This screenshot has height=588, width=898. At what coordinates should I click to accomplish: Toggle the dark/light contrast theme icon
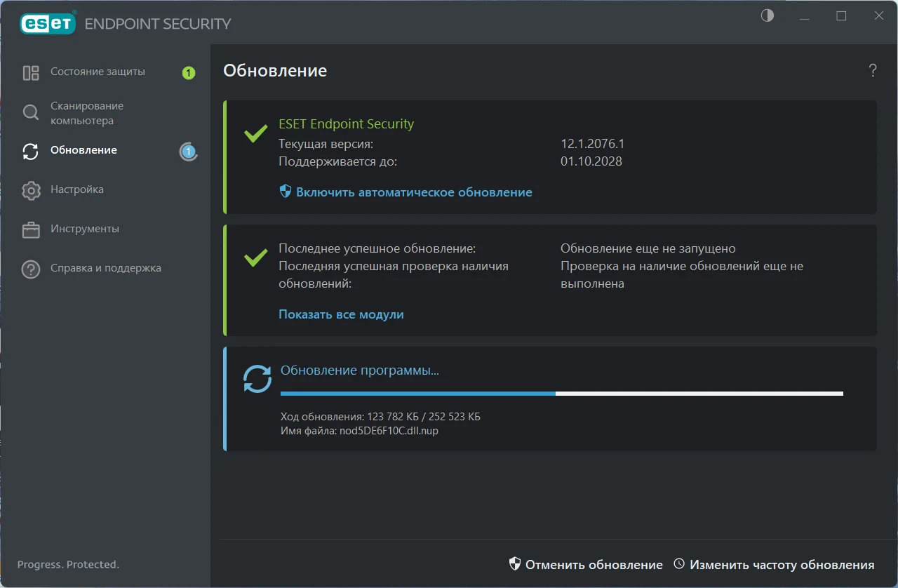(x=768, y=16)
